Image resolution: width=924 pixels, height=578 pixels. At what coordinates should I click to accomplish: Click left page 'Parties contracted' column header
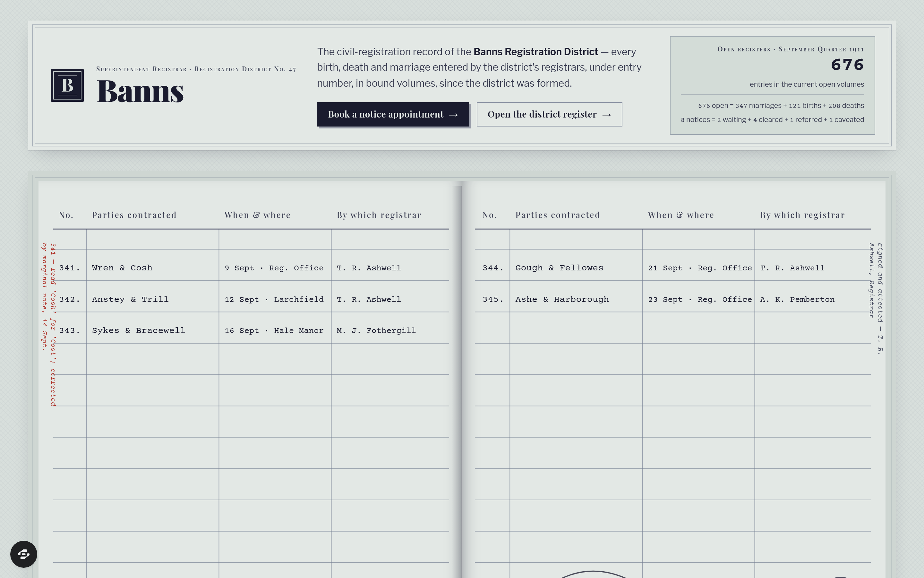[134, 215]
